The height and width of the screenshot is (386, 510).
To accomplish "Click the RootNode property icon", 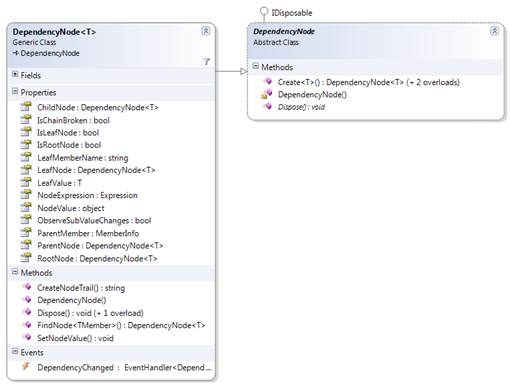I will (x=26, y=258).
